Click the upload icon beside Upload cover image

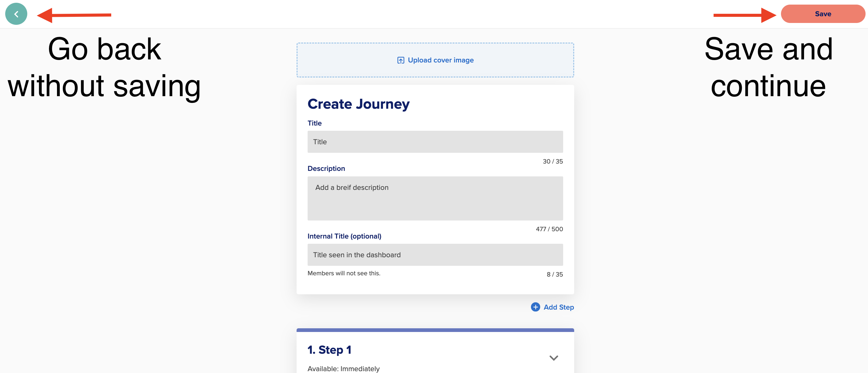point(401,60)
